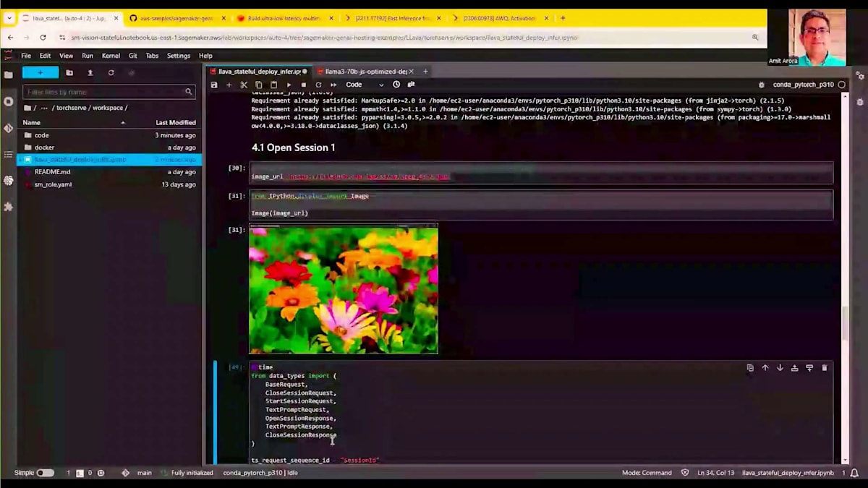Copy selected cell in notebook toolbar
868x488 pixels.
tap(259, 85)
